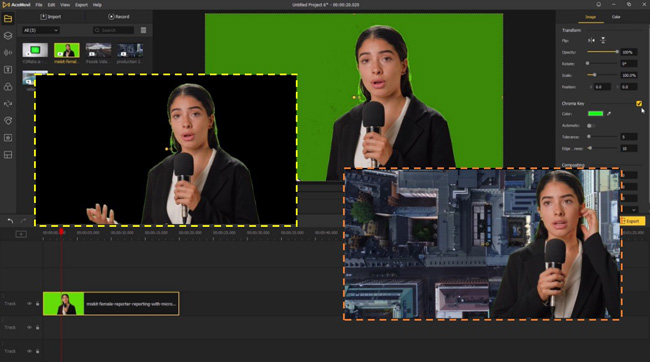Open the View menu
Image resolution: width=650 pixels, height=362 pixels.
65,5
